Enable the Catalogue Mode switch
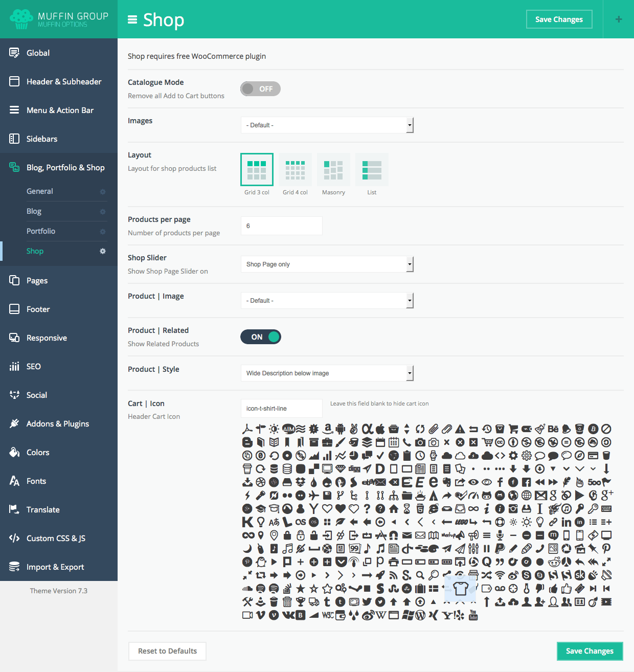Viewport: 634px width, 672px height. (x=260, y=89)
